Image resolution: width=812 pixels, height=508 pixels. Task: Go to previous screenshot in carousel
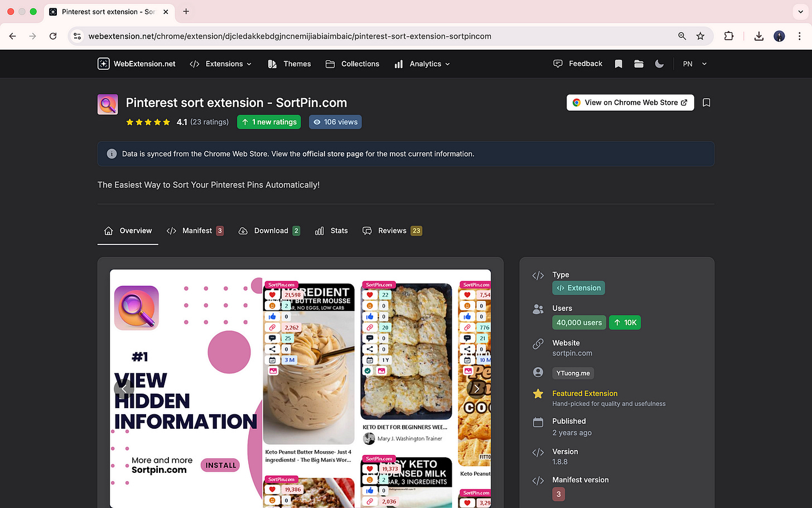[x=124, y=389]
